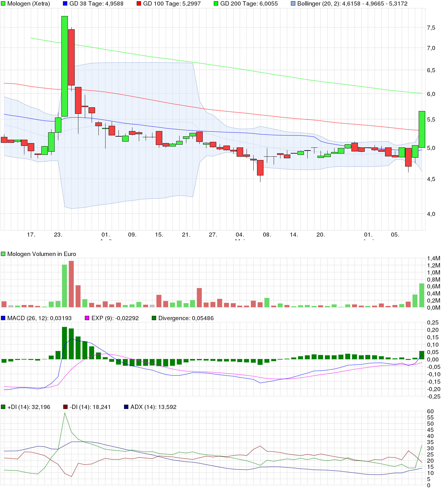This screenshot has width=448, height=491.
Task: Click the "05." date label on the x-axis
Action: 395,235
